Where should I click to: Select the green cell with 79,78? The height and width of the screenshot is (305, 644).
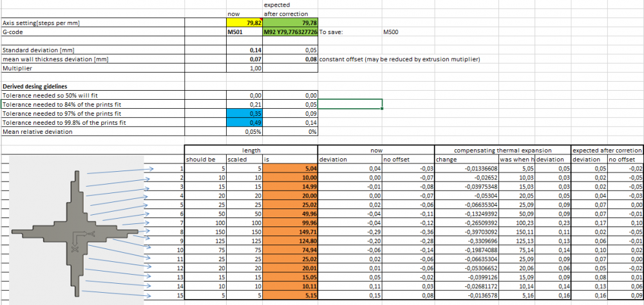[x=290, y=23]
